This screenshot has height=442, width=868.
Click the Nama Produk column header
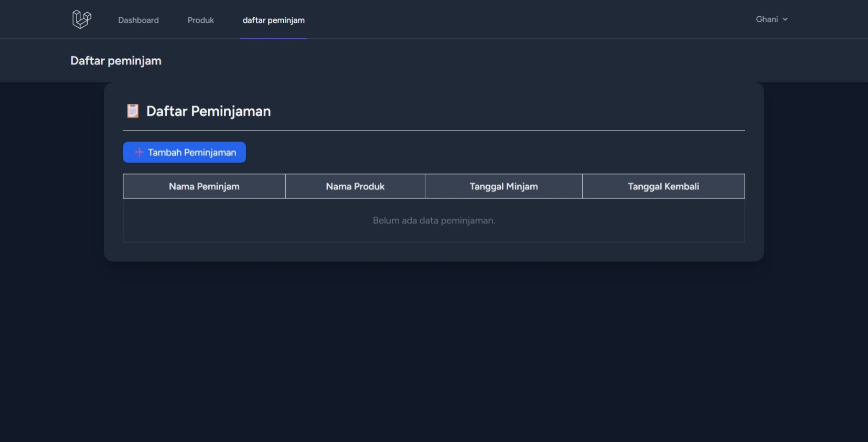pos(355,186)
